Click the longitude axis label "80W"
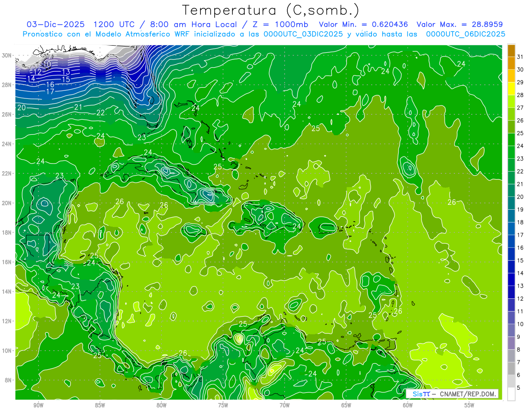Viewport: 532px width, 411px height. 161,405
